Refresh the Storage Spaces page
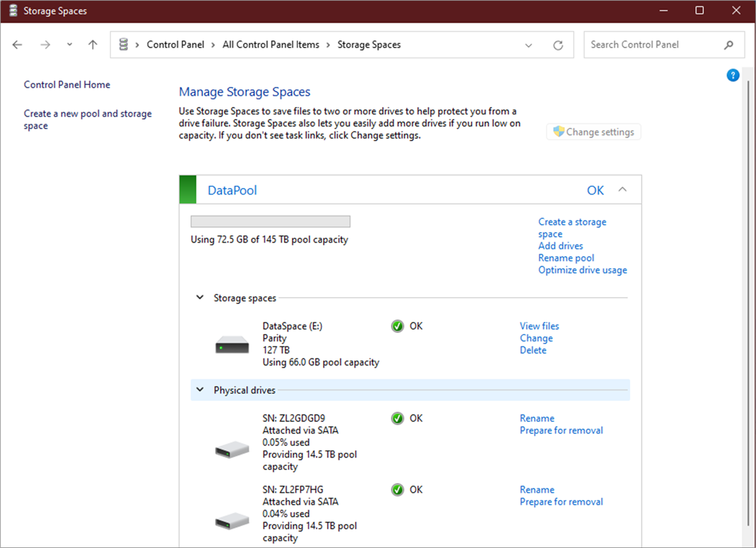This screenshot has width=756, height=548. click(x=558, y=45)
